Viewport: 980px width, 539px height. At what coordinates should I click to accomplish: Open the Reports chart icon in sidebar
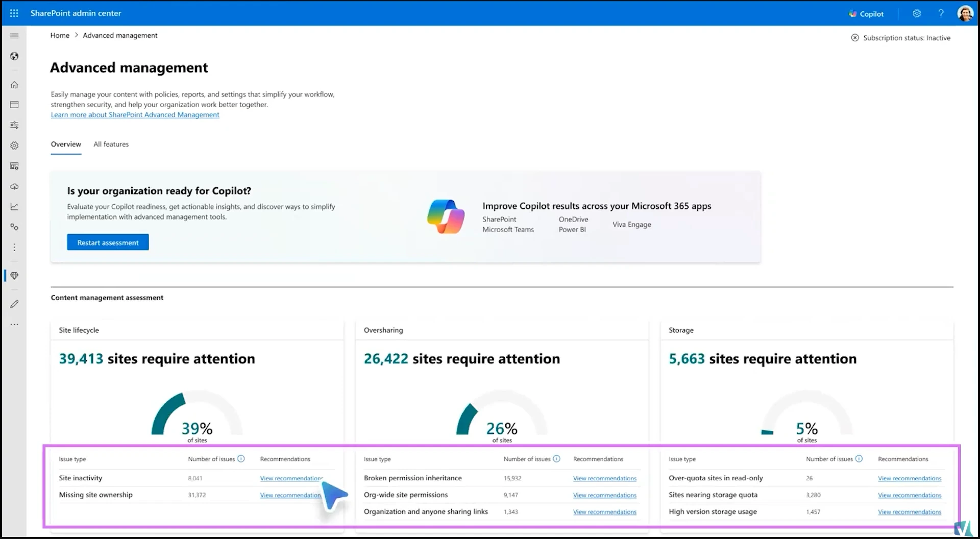coord(14,207)
